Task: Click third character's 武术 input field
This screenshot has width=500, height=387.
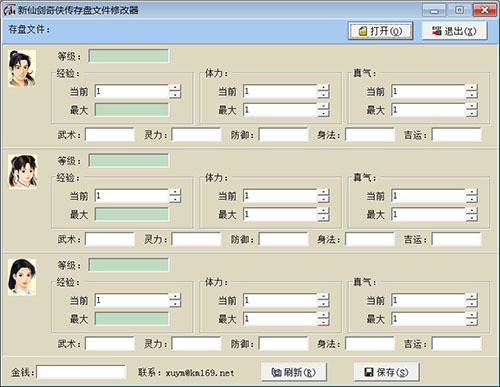Action: click(x=110, y=343)
